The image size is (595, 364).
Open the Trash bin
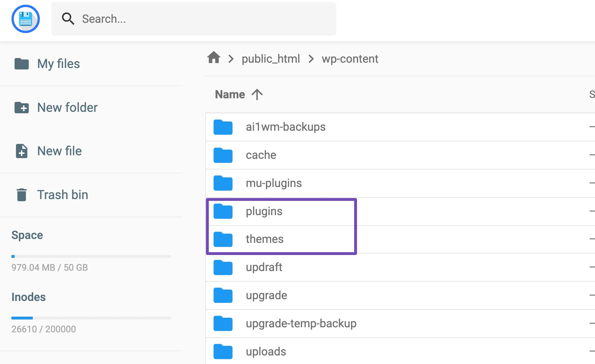click(22, 194)
